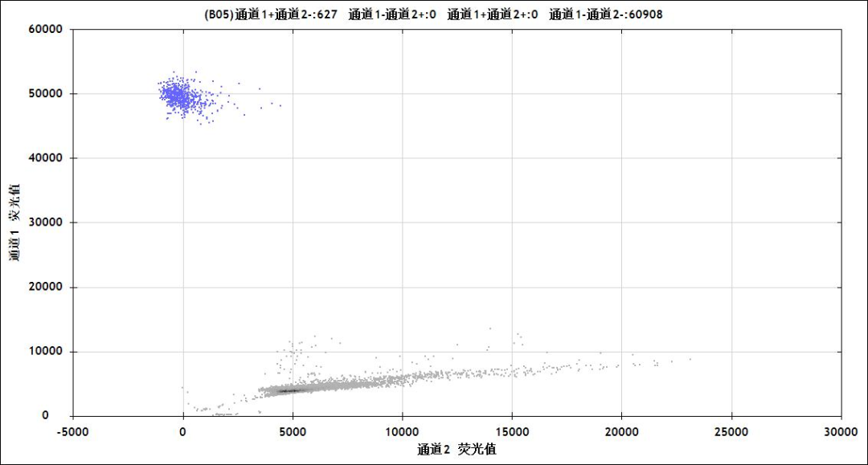Click the -5000 tick on X-axis
868x465 pixels.
[72, 431]
